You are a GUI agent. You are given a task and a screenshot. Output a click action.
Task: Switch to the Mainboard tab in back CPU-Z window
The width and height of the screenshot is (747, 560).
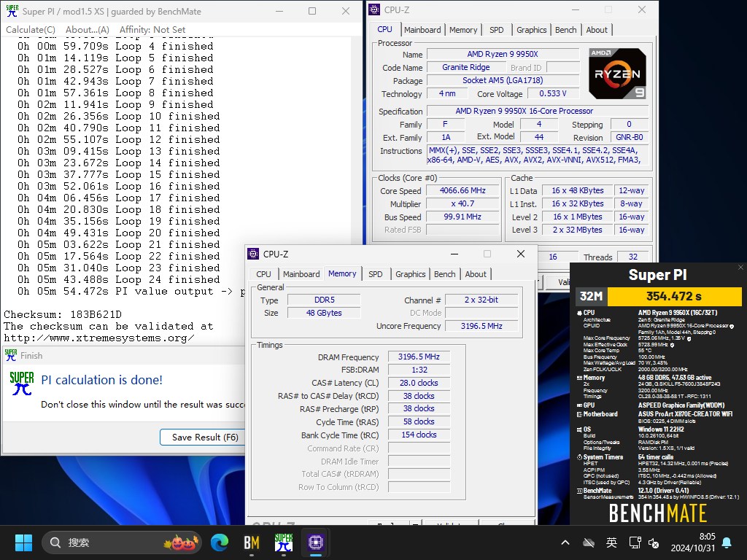422,29
